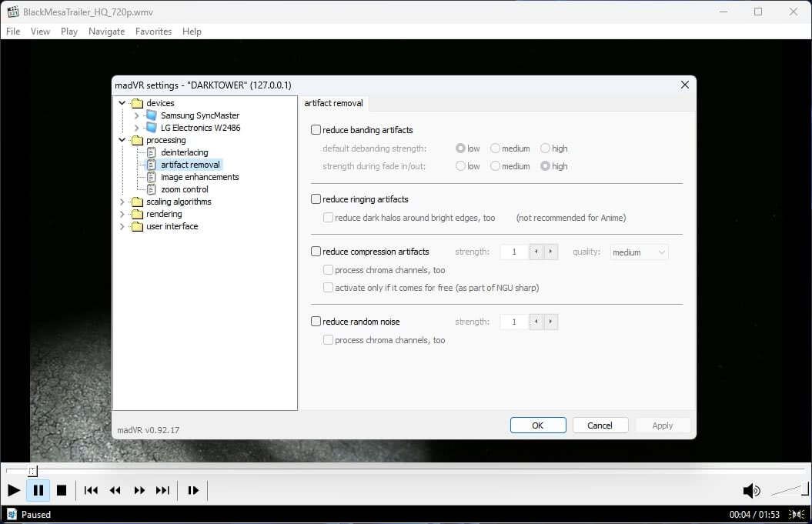Expand the scaling algorithms tree node
812x524 pixels.
click(x=122, y=202)
